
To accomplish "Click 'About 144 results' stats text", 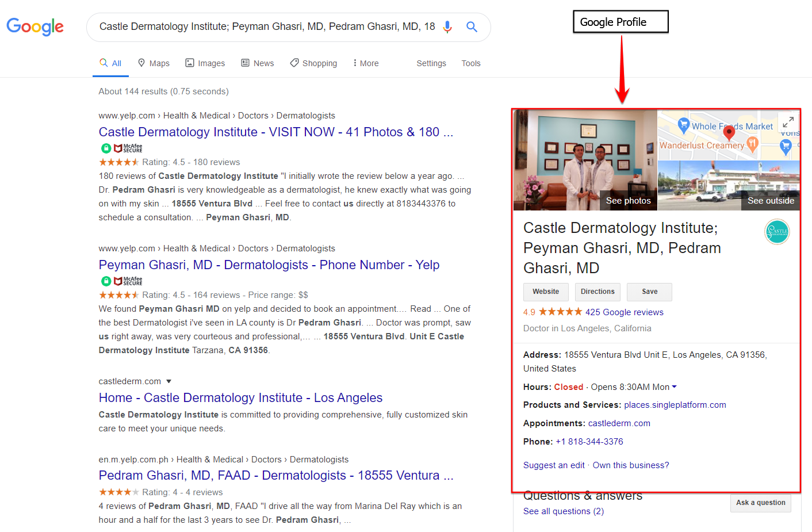I will tap(163, 91).
